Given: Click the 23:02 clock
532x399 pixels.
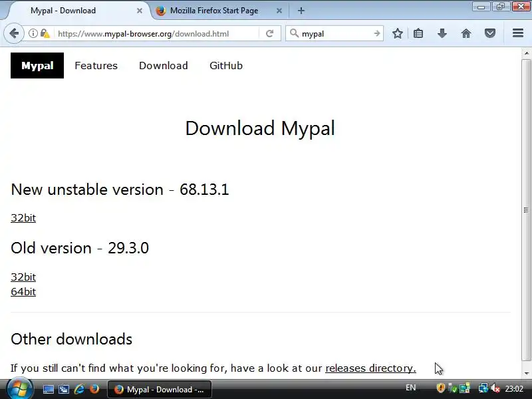Looking at the screenshot, I should tap(514, 388).
